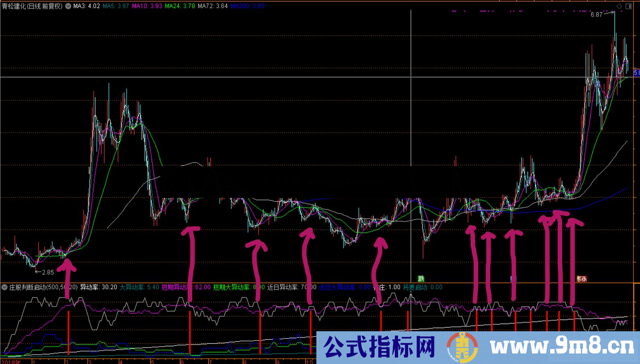Select the 异动率: 30.20 value
This screenshot has height=364, width=640.
coord(98,287)
